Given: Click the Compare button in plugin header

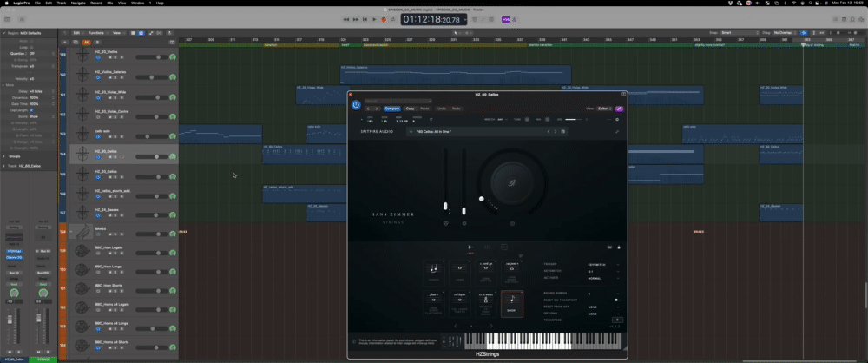Looking at the screenshot, I should [x=392, y=109].
